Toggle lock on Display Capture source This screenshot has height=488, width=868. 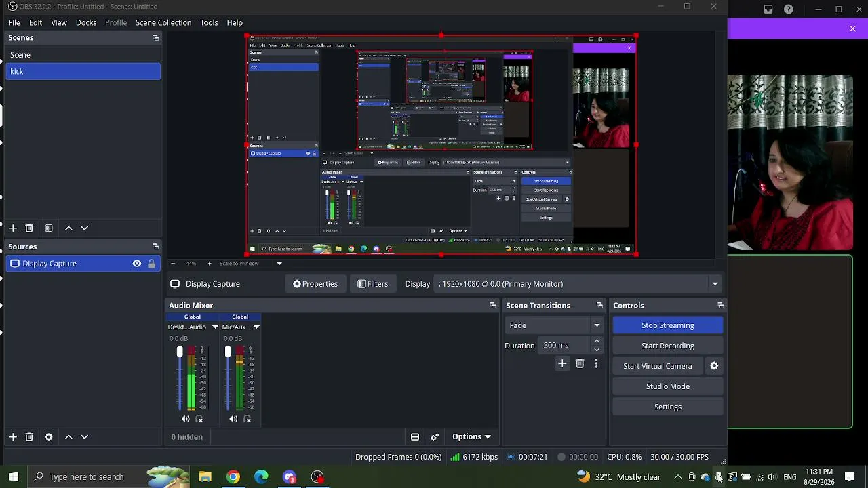tap(151, 264)
